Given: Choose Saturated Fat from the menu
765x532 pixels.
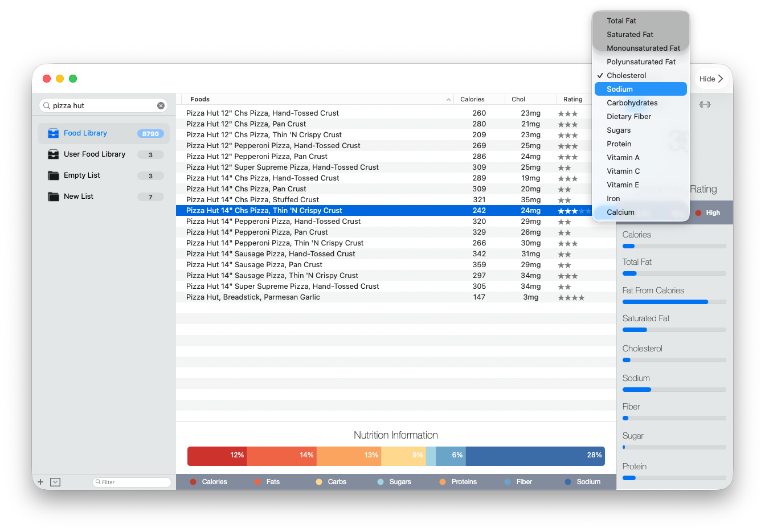Looking at the screenshot, I should click(x=641, y=34).
